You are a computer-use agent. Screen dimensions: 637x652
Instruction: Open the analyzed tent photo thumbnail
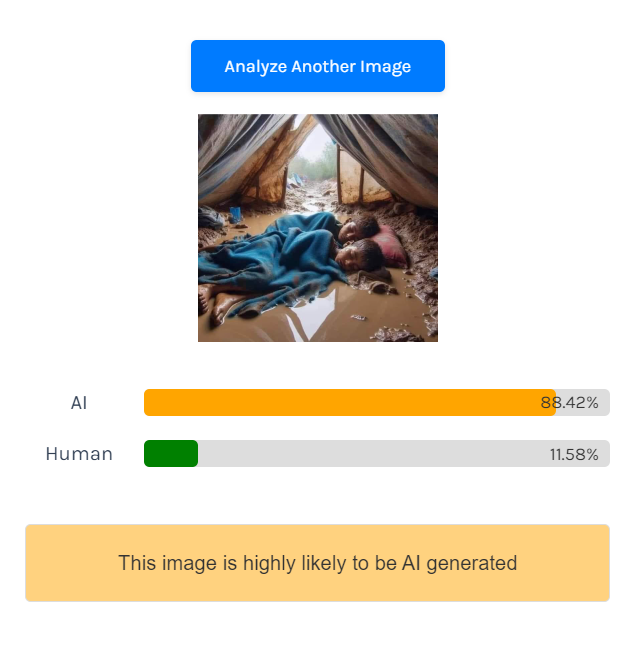[x=317, y=228]
